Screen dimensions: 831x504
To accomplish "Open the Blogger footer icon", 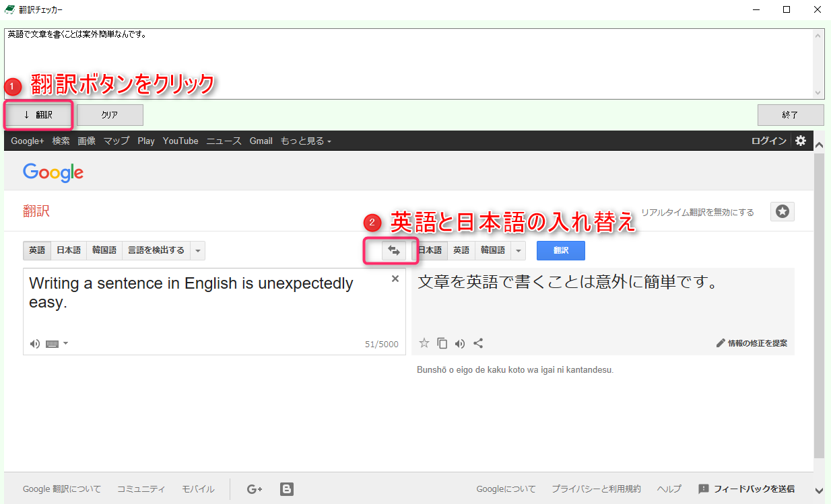I will pyautogui.click(x=287, y=489).
